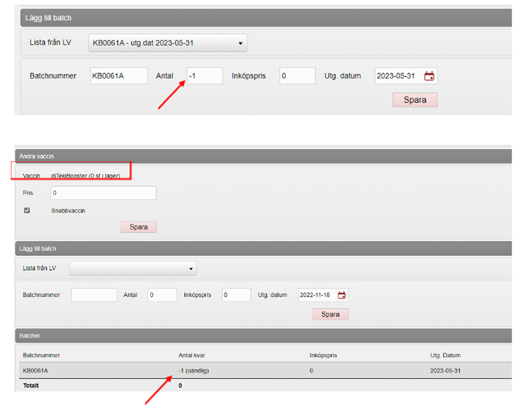Open calendar picker beside the 2022-11-18 date

(342, 295)
